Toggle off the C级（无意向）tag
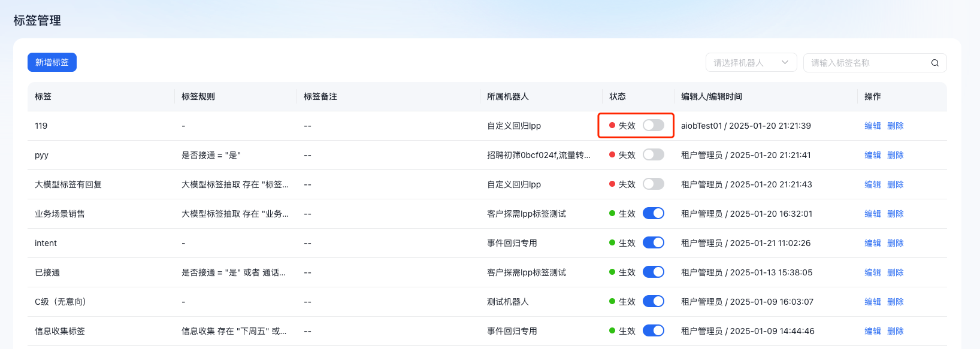This screenshot has height=349, width=980. click(x=653, y=302)
